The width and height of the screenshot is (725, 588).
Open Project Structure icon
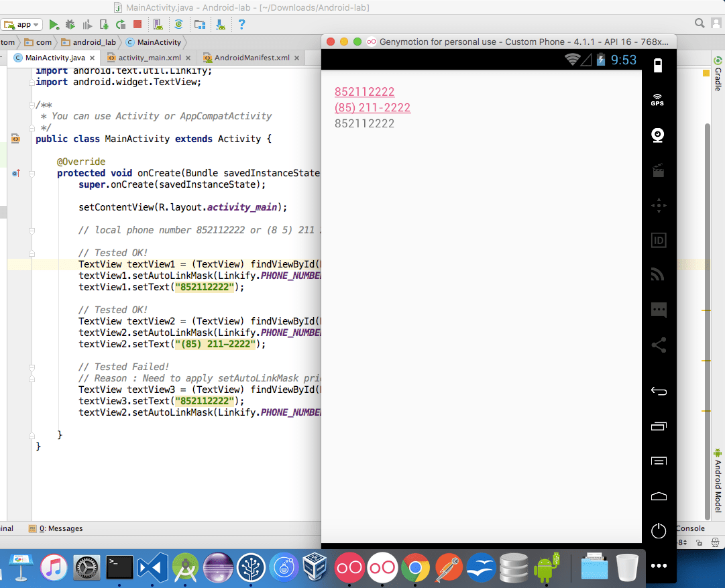[200, 25]
